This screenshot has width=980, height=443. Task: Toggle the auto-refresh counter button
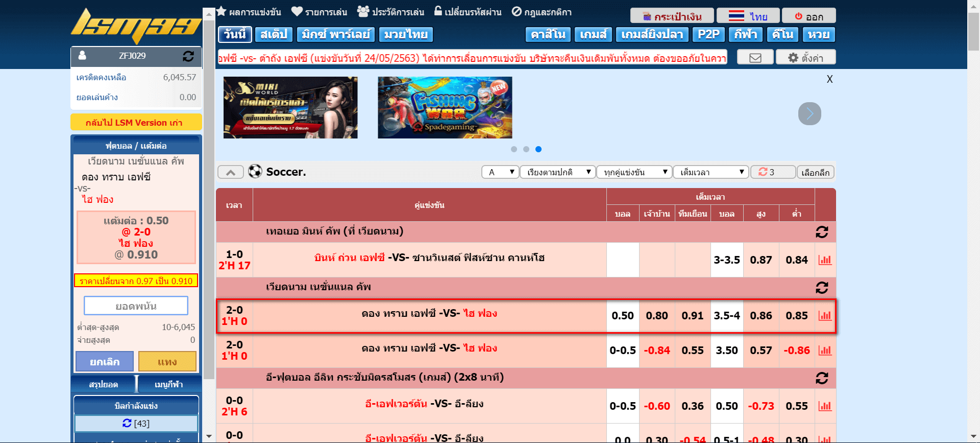[772, 172]
